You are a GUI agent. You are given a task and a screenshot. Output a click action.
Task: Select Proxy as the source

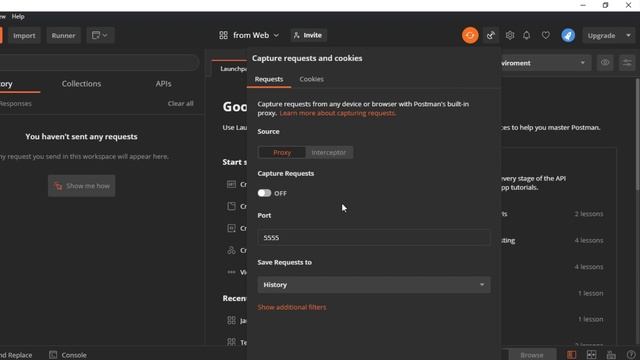[282, 152]
